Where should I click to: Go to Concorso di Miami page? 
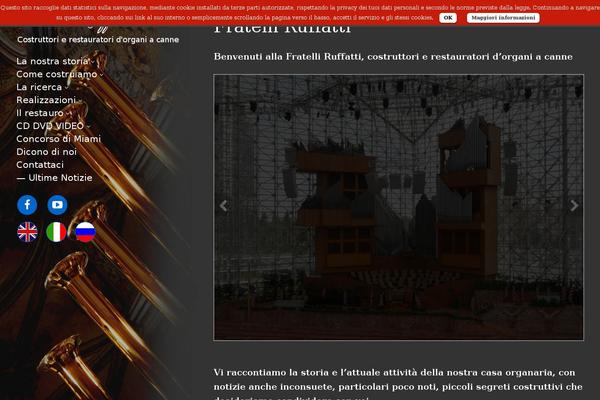point(59,139)
